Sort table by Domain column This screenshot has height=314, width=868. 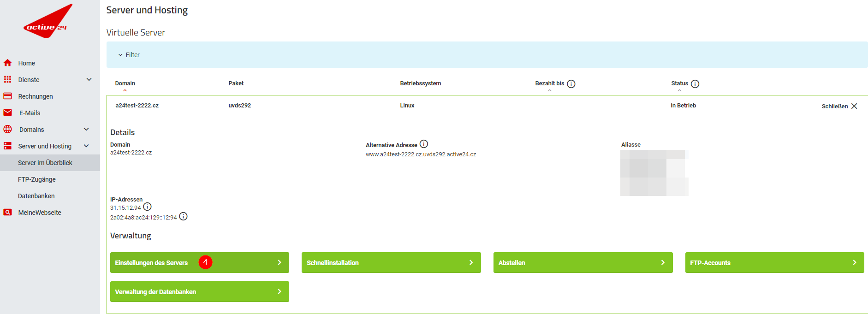coord(125,83)
